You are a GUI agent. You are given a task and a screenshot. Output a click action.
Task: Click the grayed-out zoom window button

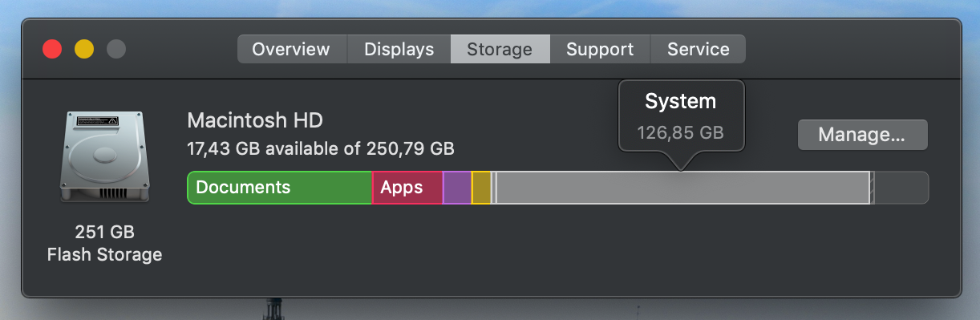[116, 49]
